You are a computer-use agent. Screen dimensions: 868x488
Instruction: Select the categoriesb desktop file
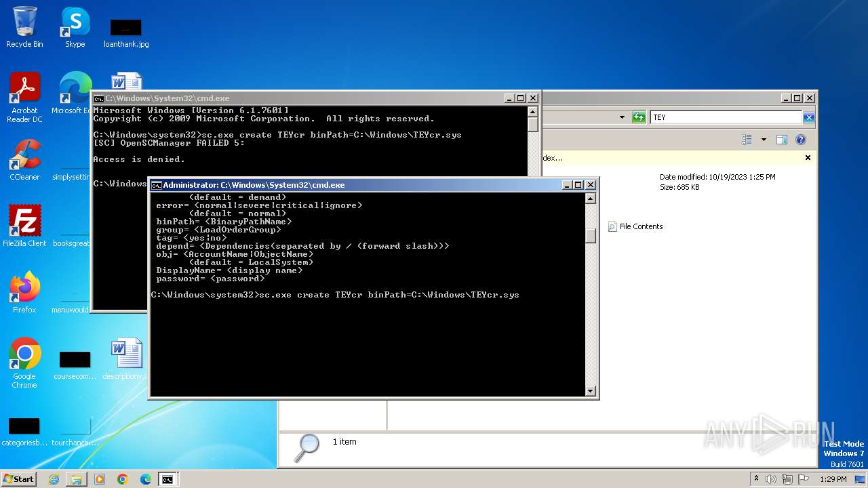24,432
